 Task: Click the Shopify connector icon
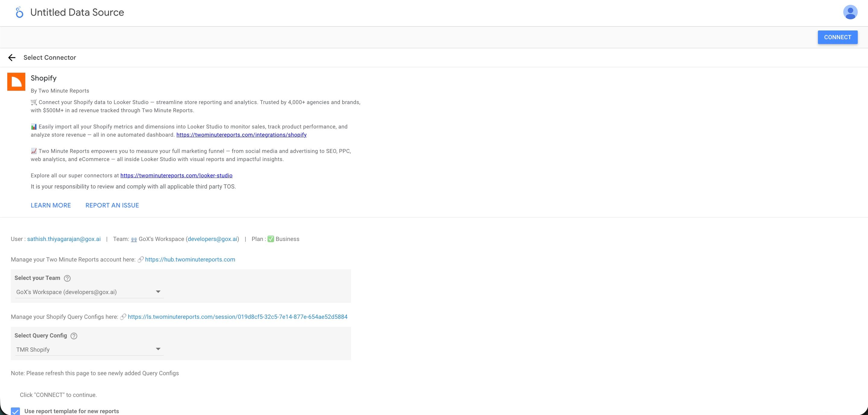[16, 81]
